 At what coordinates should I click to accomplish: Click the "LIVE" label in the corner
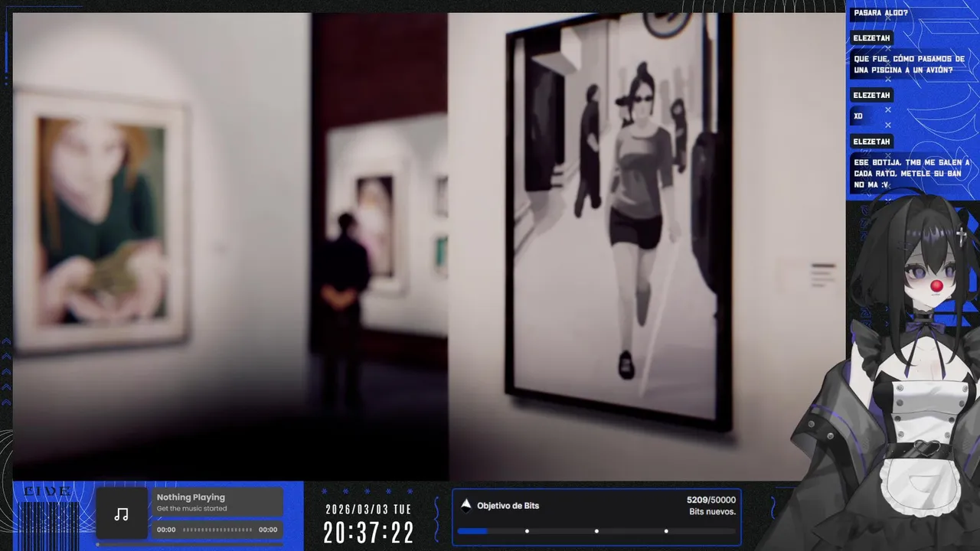[x=47, y=491]
